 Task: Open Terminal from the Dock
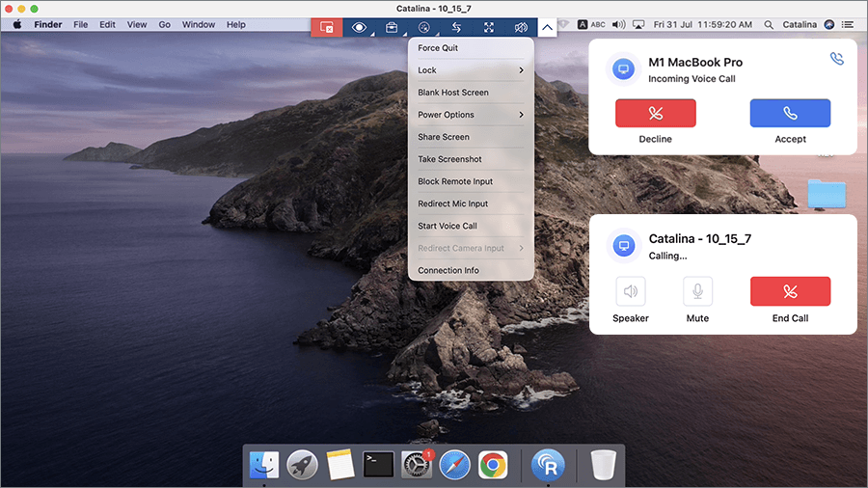point(379,464)
